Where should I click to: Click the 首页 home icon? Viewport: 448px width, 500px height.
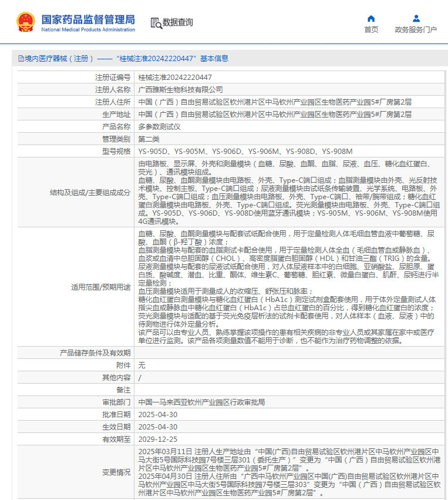(371, 18)
